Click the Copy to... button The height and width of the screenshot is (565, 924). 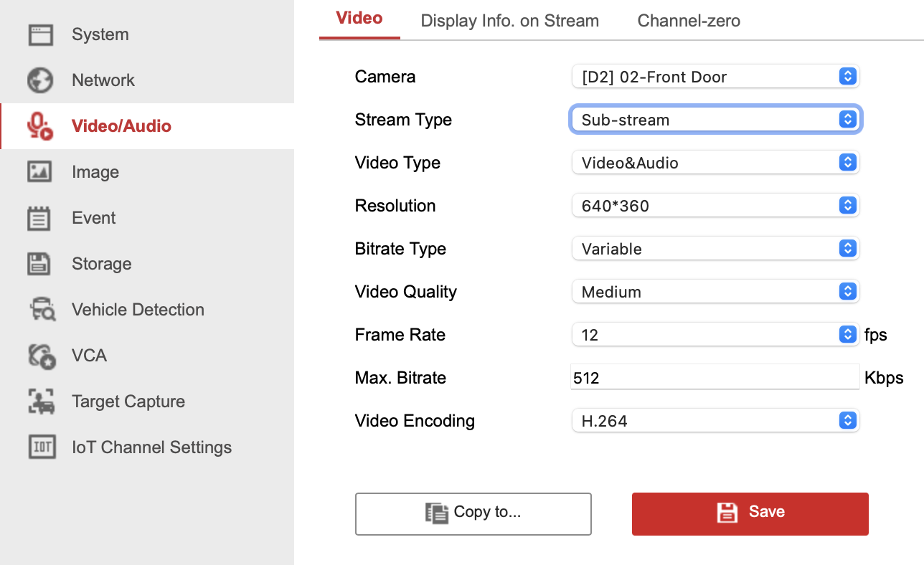coord(473,513)
